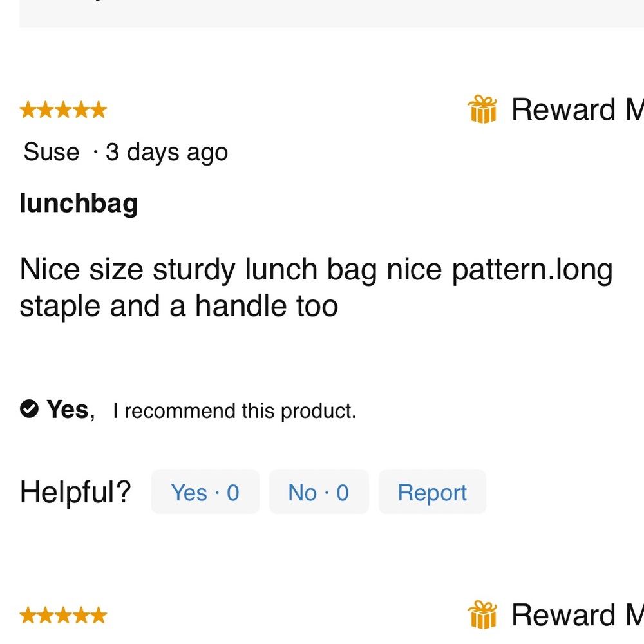Click the reviewer name Suse

[x=50, y=152]
